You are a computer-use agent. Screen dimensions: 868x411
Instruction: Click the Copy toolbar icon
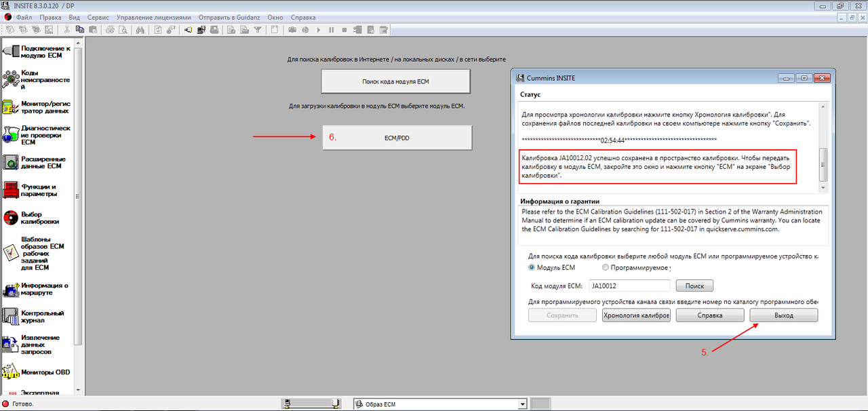click(79, 30)
